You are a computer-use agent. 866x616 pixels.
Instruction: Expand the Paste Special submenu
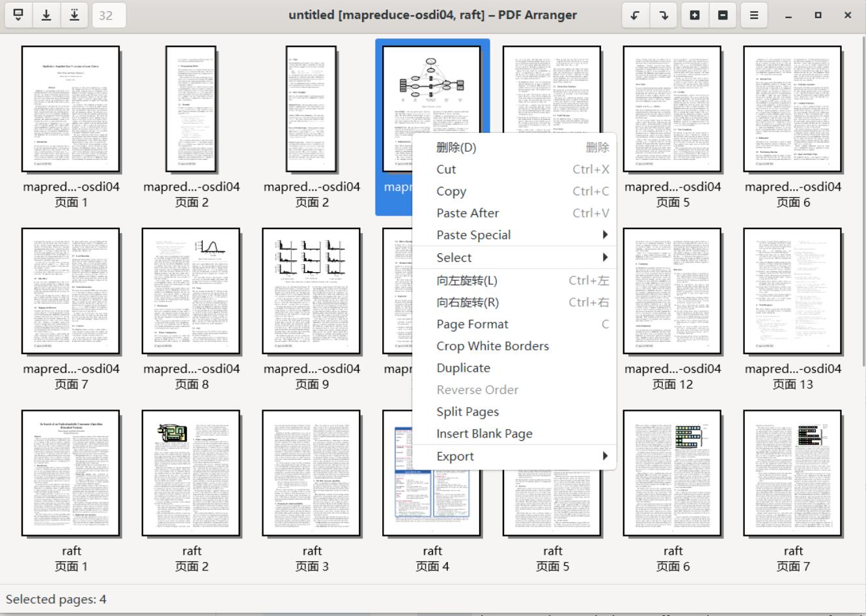tap(514, 235)
